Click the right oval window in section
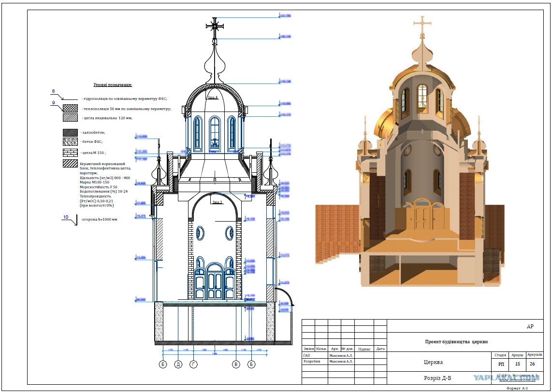The width and height of the screenshot is (552, 392). coord(230,233)
